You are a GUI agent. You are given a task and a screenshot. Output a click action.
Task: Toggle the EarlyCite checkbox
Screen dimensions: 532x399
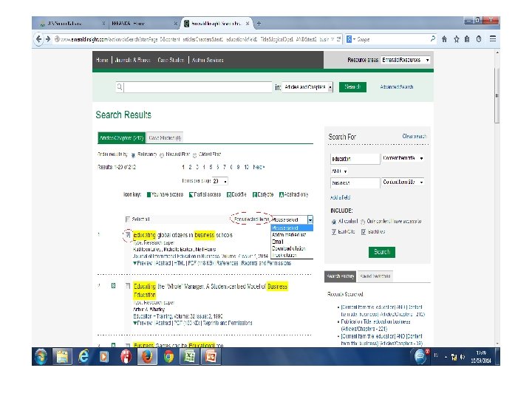coord(334,232)
